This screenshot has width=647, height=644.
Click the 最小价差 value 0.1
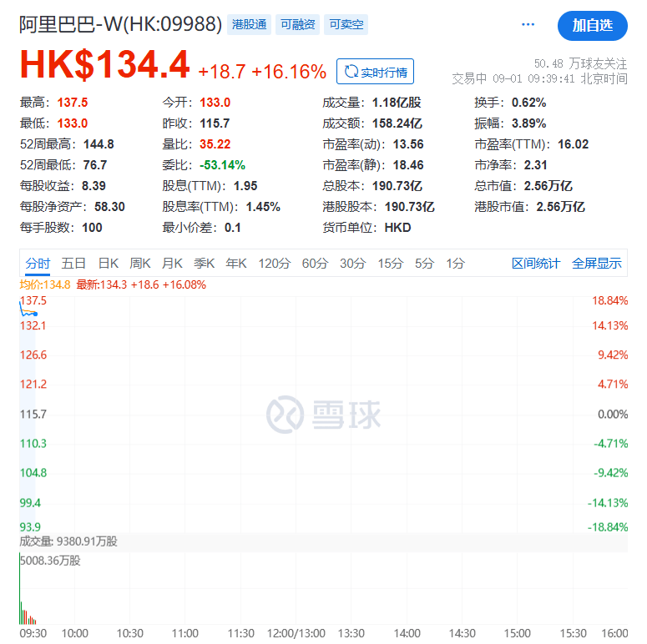coord(233,228)
